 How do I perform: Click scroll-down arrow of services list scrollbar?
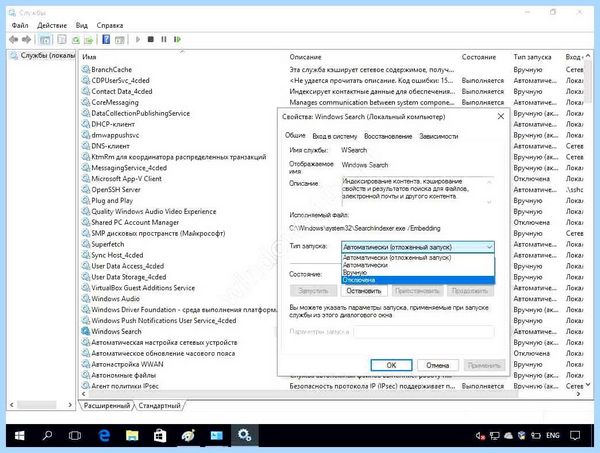[x=589, y=384]
